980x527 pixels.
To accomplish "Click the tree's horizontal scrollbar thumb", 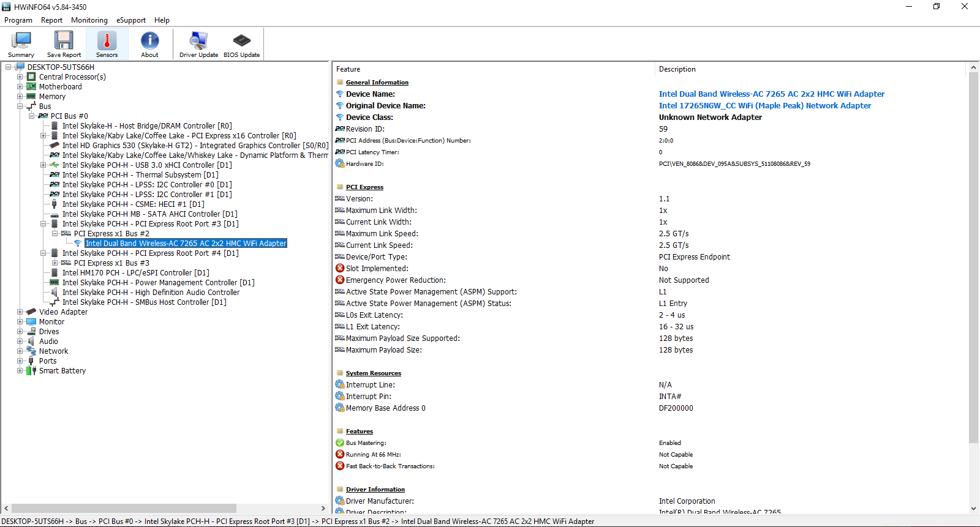I will [x=124, y=508].
